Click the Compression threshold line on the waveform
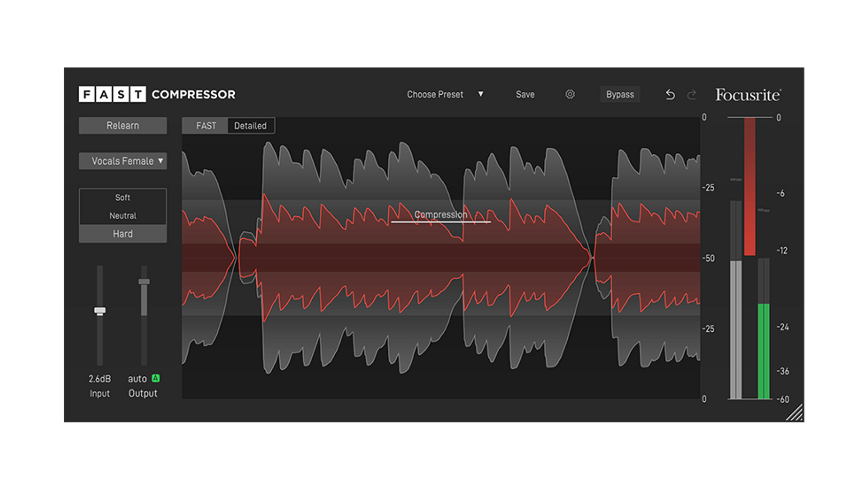The width and height of the screenshot is (868, 478). (441, 222)
